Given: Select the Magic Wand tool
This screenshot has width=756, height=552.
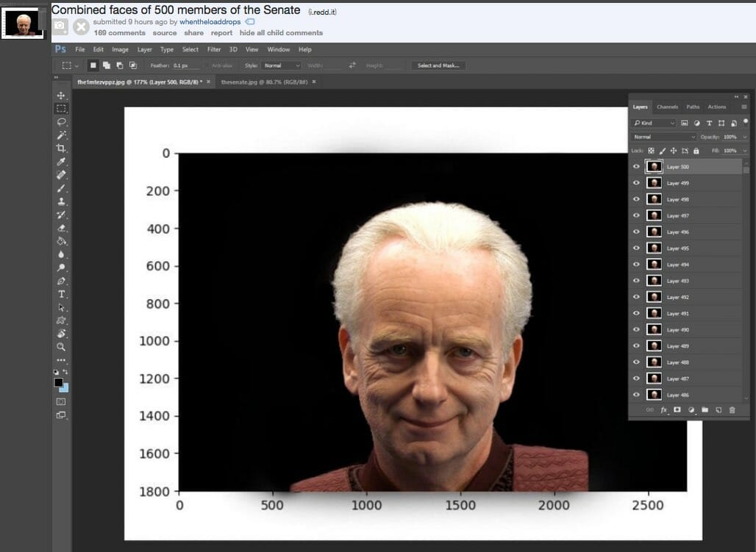Looking at the screenshot, I should (61, 135).
